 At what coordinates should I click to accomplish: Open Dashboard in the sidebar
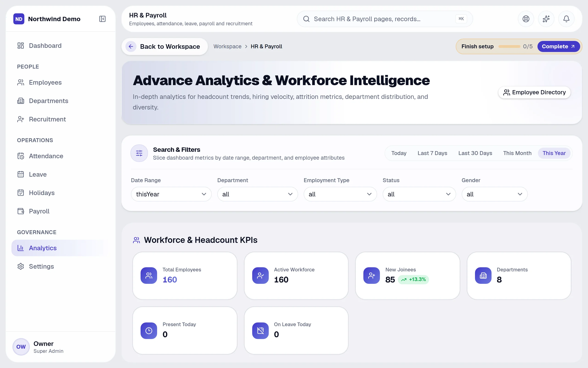[x=60, y=46]
